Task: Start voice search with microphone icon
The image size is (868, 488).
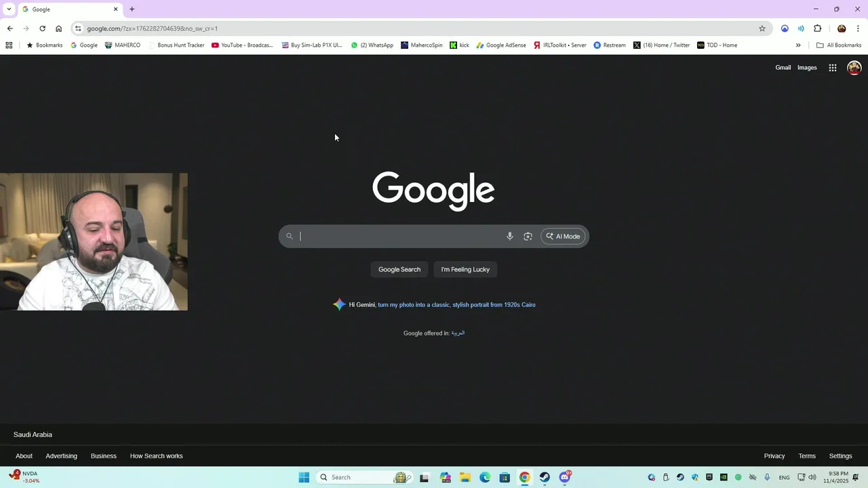Action: [510, 236]
